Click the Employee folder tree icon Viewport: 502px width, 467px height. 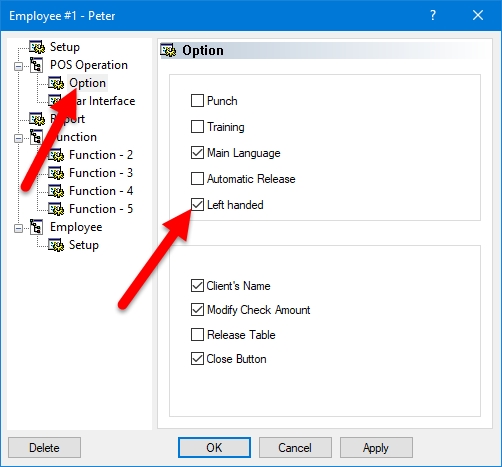pyautogui.click(x=36, y=227)
